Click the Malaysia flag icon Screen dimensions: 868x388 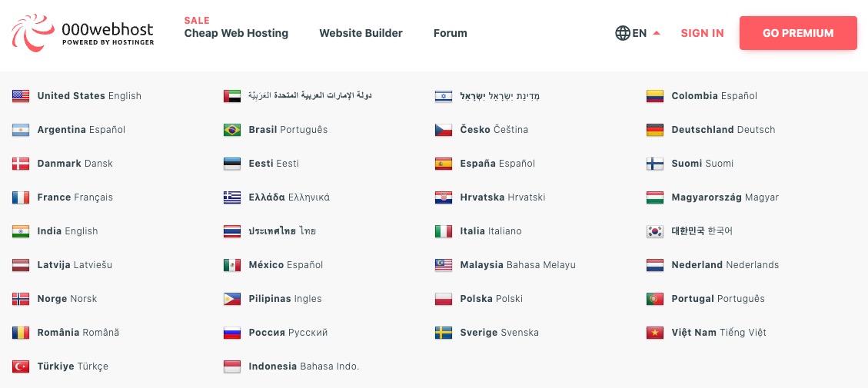(444, 265)
